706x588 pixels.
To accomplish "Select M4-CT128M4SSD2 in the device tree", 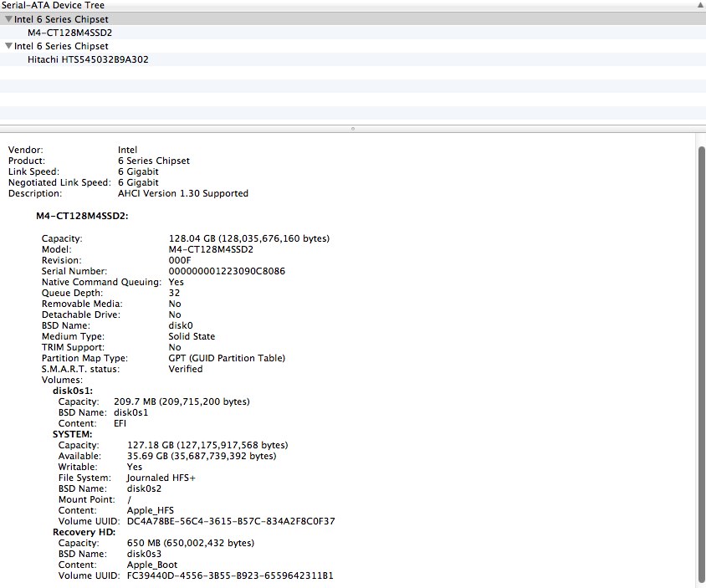I will (x=69, y=33).
